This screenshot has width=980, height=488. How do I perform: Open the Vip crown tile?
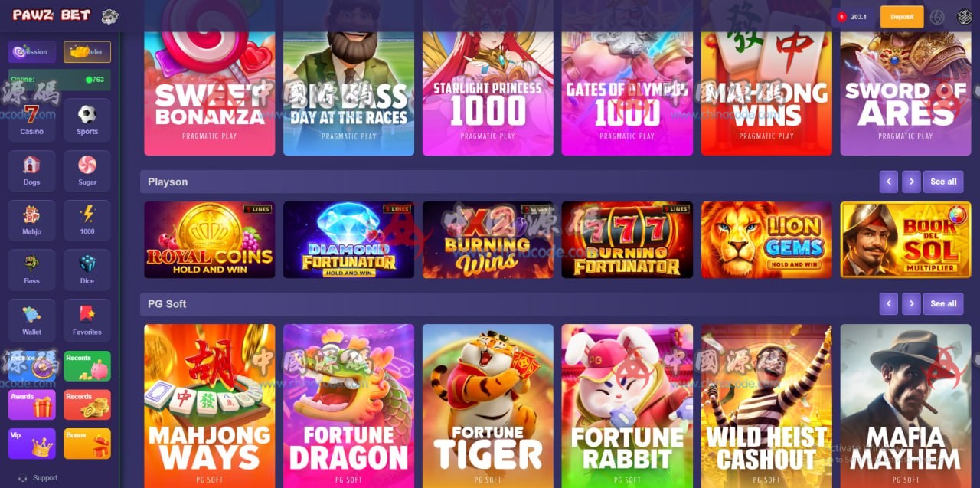32,444
